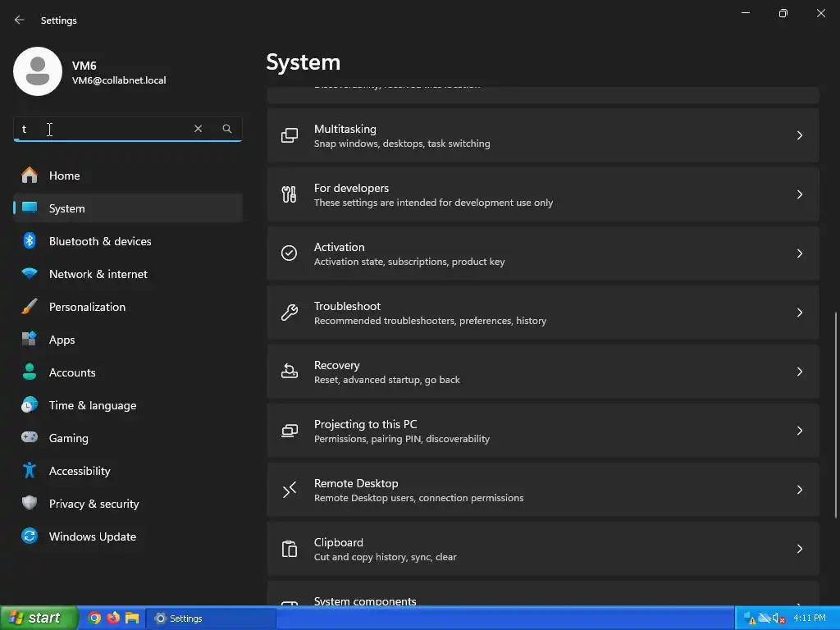Open Activation settings title

(339, 247)
